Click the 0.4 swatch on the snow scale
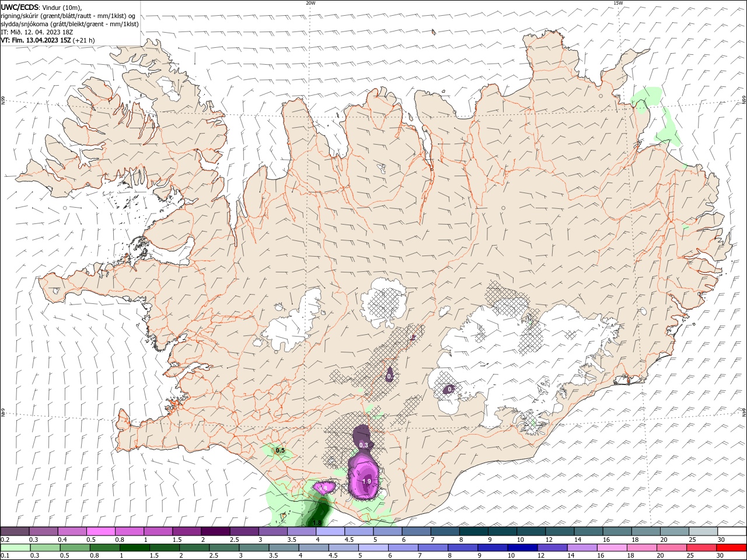The width and height of the screenshot is (747, 560). pyautogui.click(x=72, y=531)
